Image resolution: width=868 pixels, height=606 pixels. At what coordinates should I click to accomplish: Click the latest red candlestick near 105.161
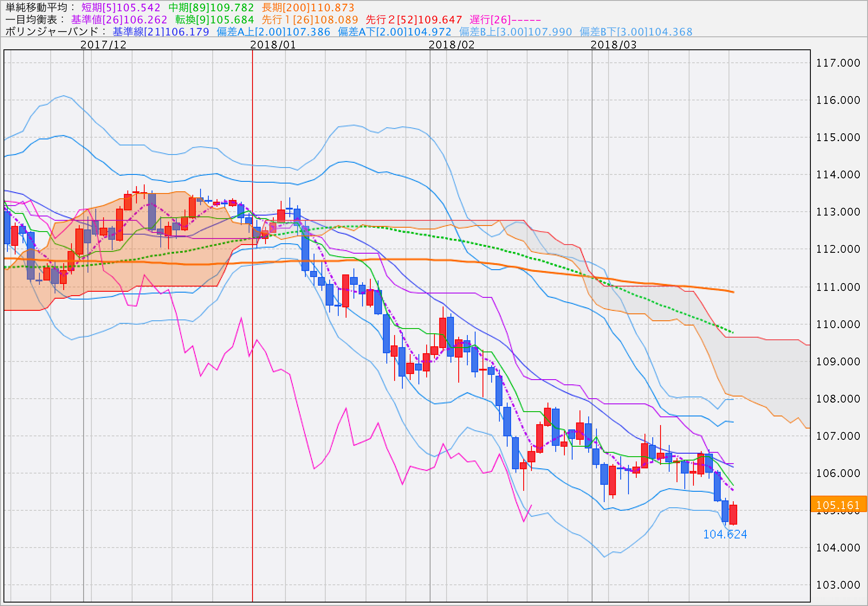(733, 514)
